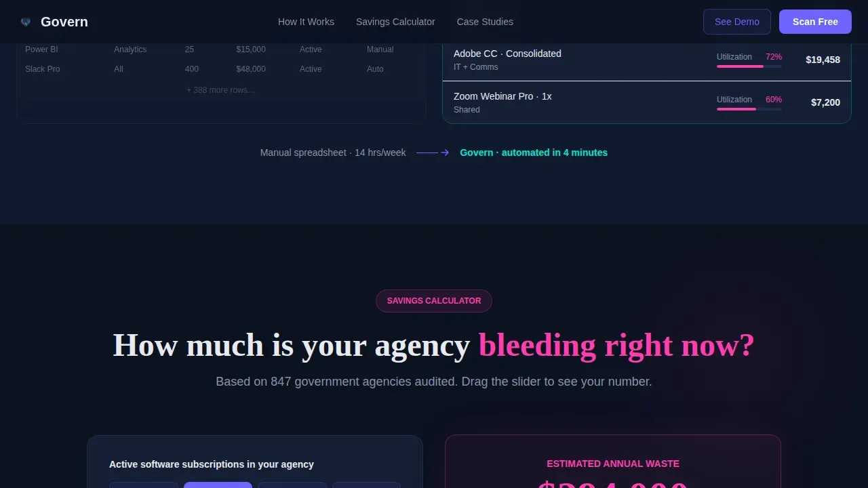
Task: Click the ESTIMATED ANNUAL WASTE label
Action: pos(613,464)
